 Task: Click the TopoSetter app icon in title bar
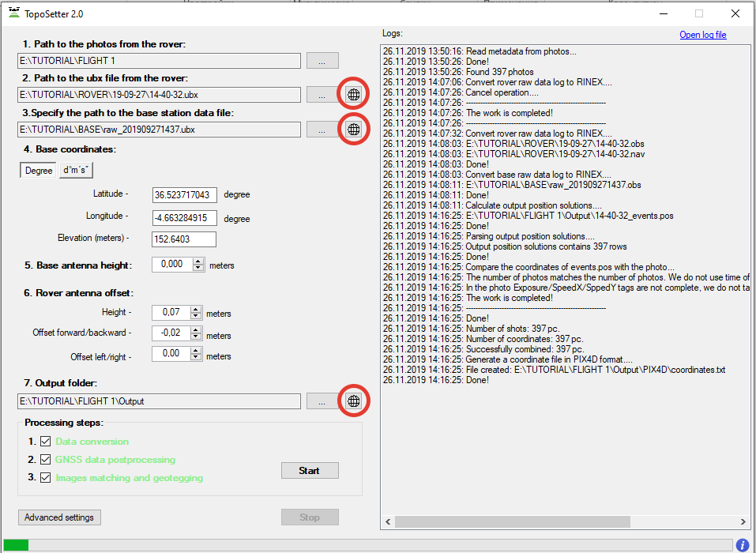pos(13,13)
